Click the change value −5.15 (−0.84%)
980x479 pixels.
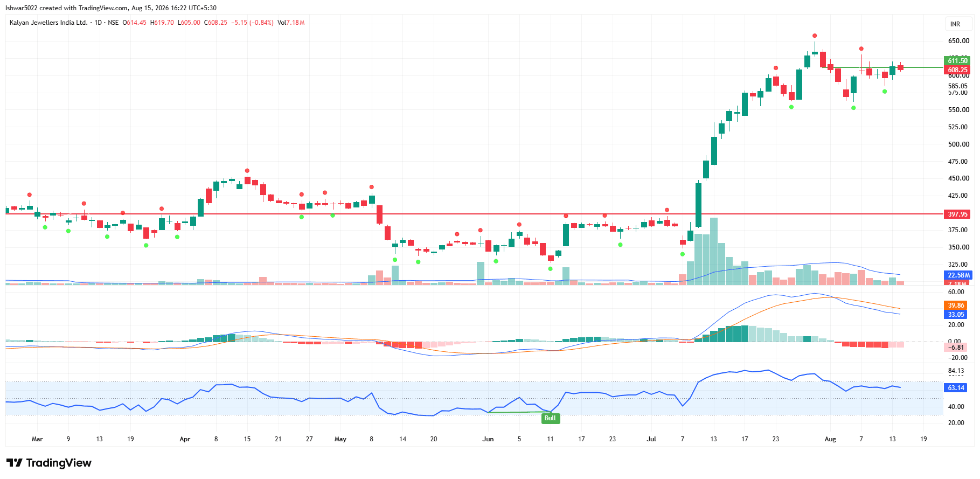pyautogui.click(x=253, y=23)
